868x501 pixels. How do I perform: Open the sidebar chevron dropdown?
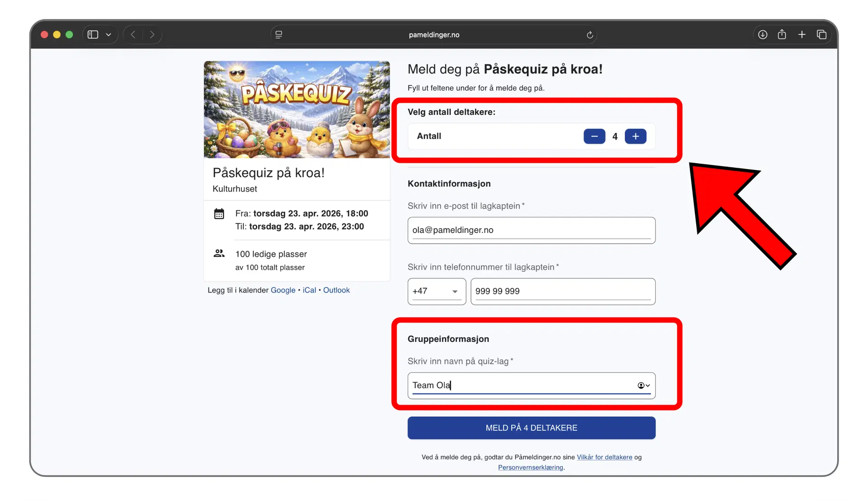(108, 34)
